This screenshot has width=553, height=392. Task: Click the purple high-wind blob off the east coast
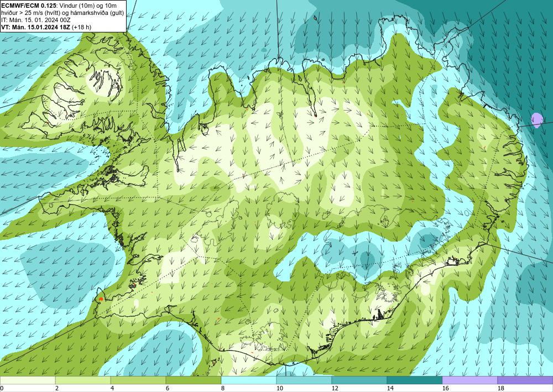pyautogui.click(x=537, y=120)
